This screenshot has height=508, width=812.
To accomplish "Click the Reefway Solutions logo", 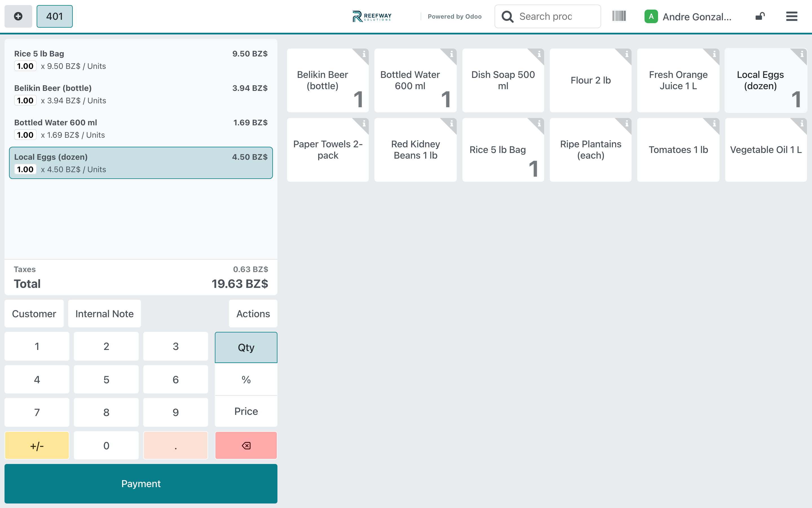I will pos(372,16).
